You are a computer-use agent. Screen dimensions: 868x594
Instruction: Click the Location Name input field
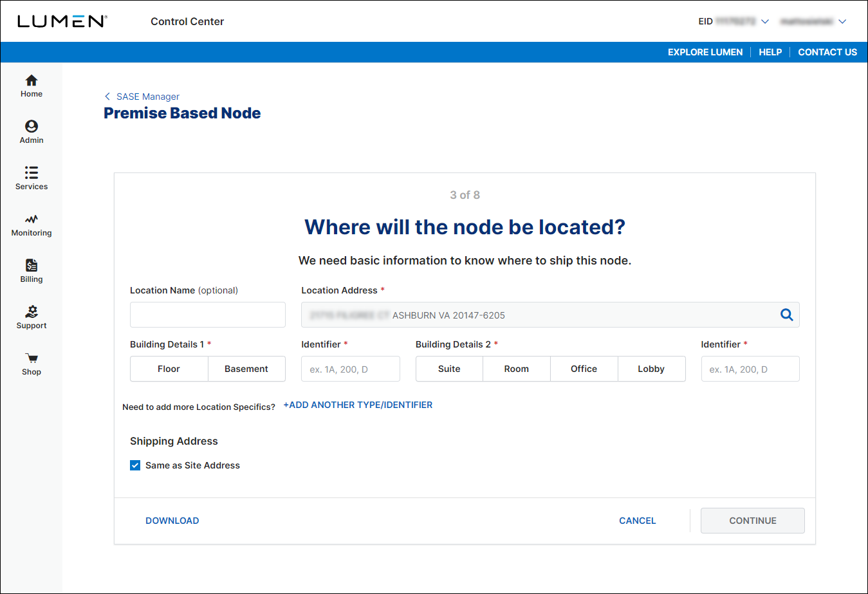(208, 315)
